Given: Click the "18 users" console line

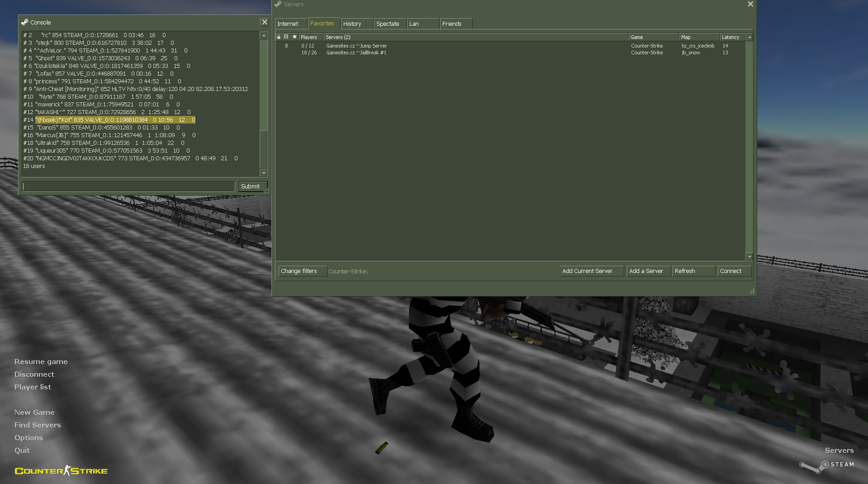Looking at the screenshot, I should point(34,166).
